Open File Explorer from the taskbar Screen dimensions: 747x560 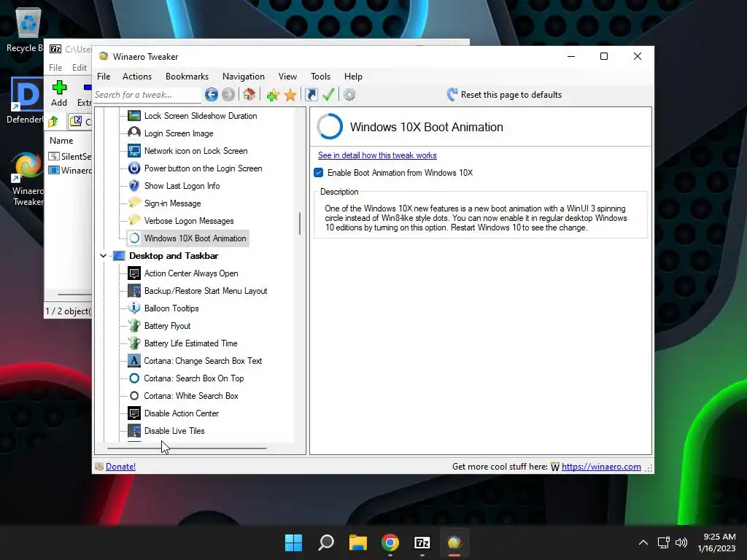(357, 542)
